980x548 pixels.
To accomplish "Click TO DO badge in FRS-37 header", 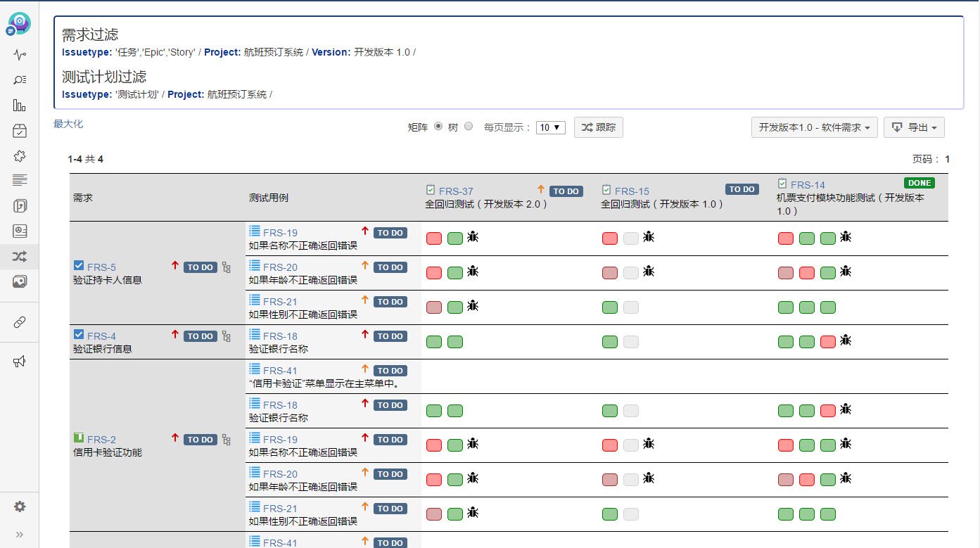I will (566, 191).
